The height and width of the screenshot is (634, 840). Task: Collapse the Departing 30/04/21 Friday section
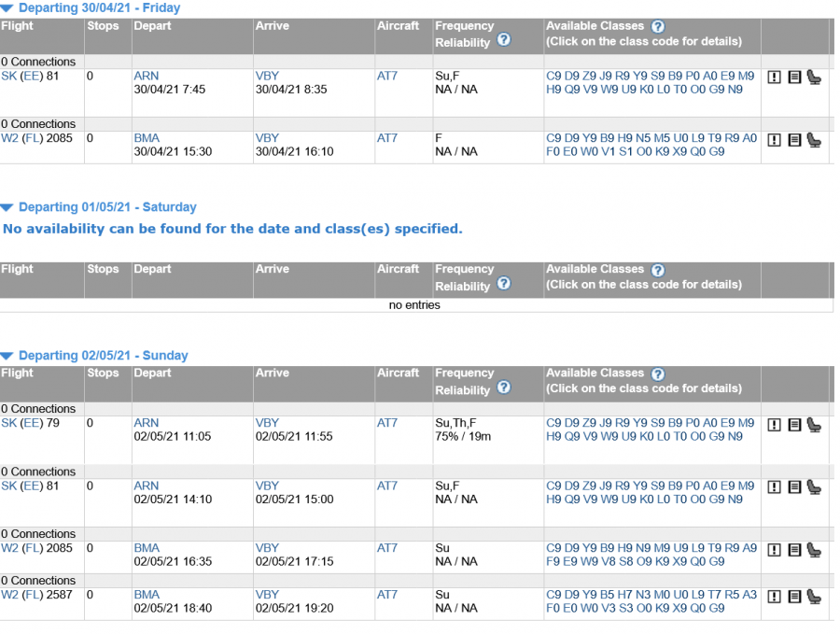tap(7, 8)
